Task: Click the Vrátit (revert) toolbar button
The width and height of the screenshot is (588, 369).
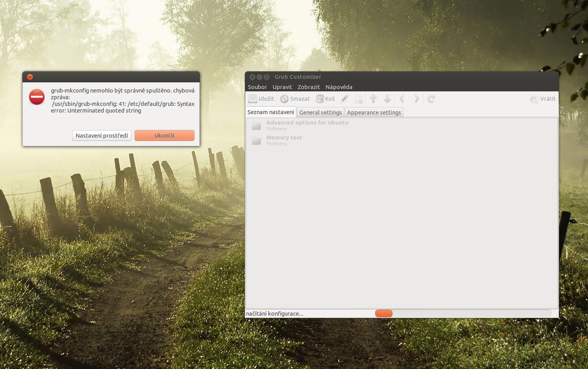Action: 543,99
